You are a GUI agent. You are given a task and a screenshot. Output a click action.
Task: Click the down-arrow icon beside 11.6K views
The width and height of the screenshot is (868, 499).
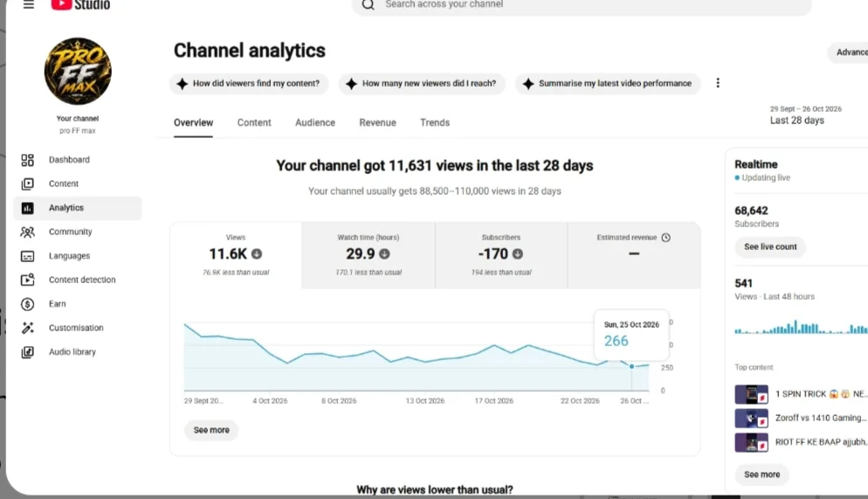(x=257, y=254)
